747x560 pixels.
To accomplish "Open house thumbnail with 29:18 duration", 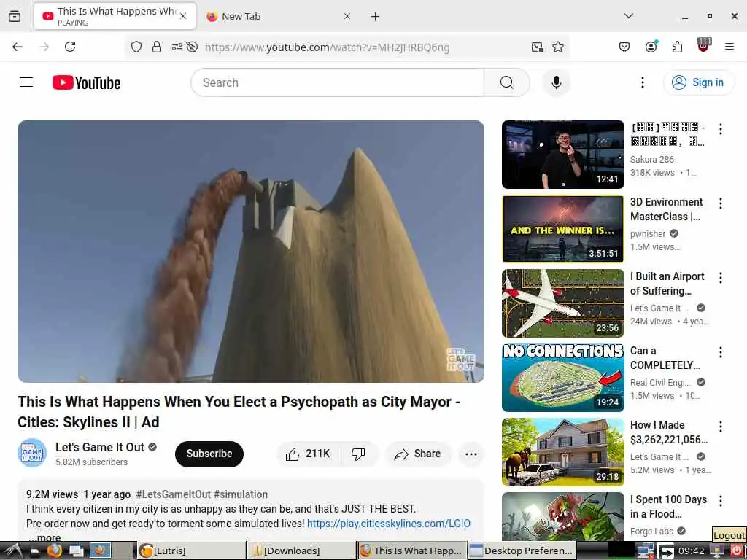I will coord(562,451).
